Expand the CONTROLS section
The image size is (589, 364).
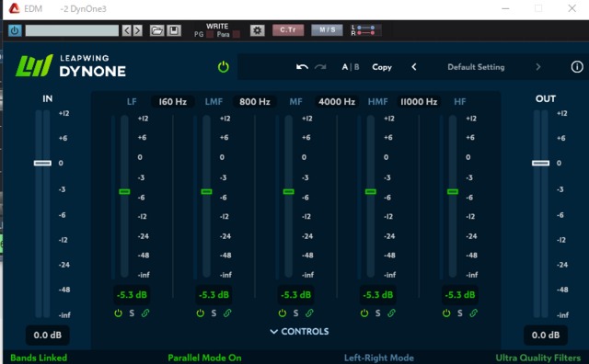299,331
